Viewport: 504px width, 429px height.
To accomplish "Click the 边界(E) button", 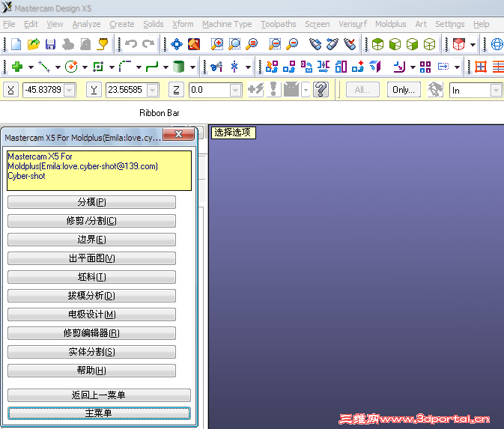I will point(91,240).
